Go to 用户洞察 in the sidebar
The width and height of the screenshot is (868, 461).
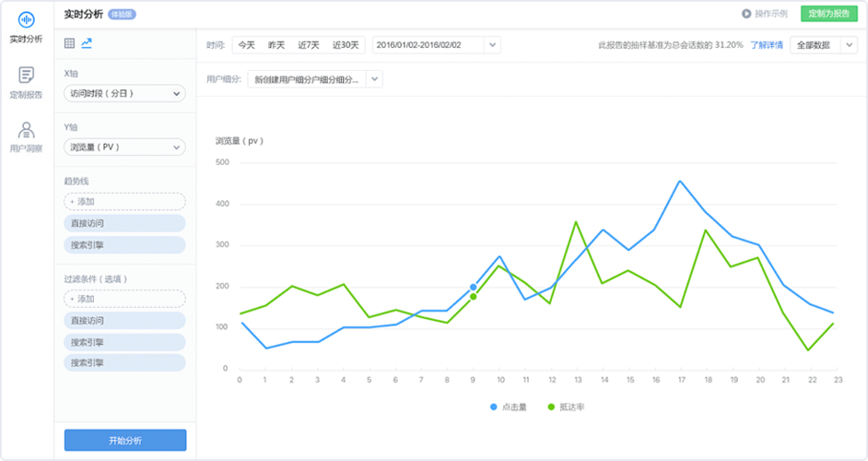(x=26, y=136)
